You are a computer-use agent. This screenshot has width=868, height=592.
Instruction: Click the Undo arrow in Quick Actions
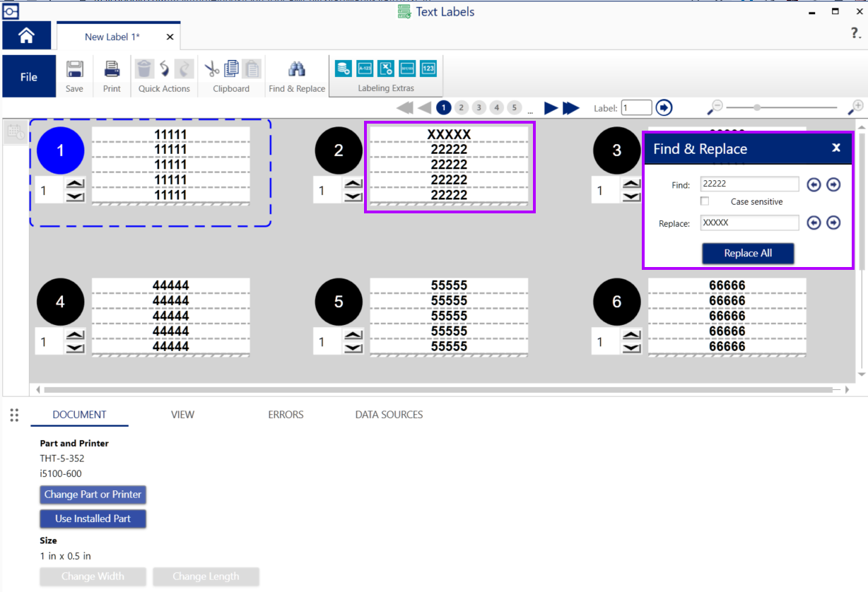(x=164, y=69)
